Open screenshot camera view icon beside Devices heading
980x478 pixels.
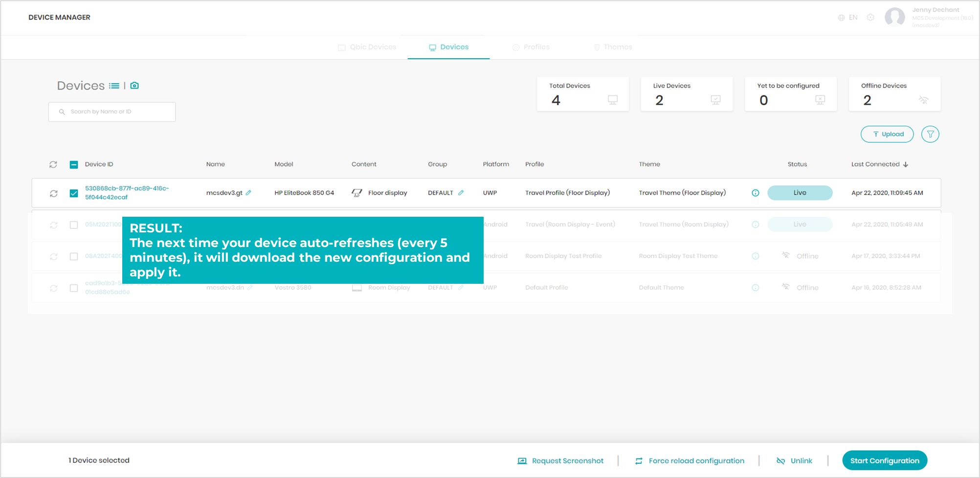click(134, 86)
